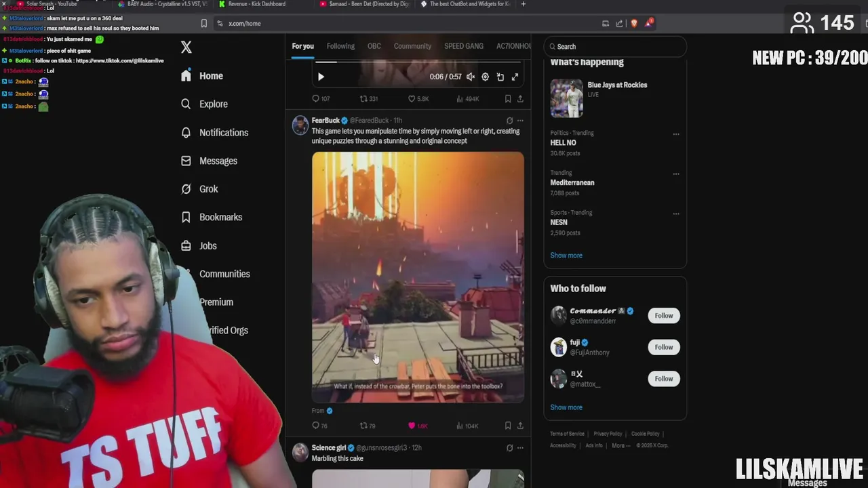This screenshot has width=868, height=488.
Task: Open FearBuck display name link
Action: pos(325,121)
